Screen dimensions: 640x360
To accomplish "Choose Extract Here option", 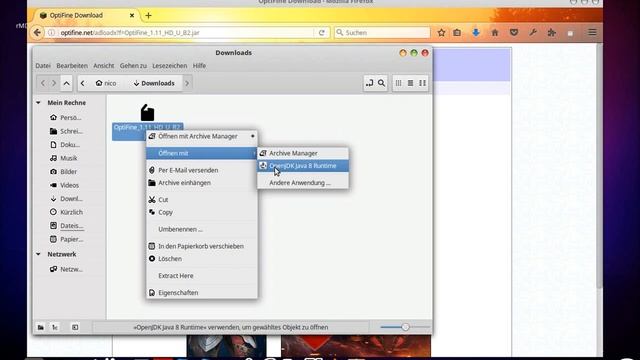I will pos(202,276).
